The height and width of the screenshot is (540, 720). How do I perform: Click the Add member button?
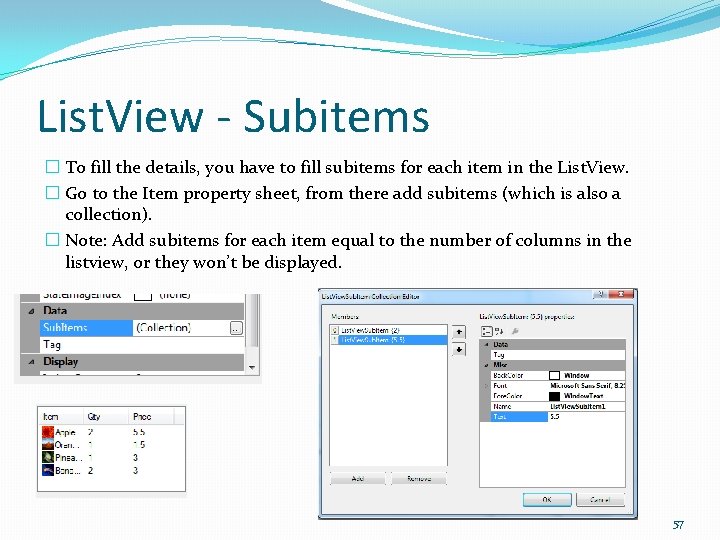[358, 478]
